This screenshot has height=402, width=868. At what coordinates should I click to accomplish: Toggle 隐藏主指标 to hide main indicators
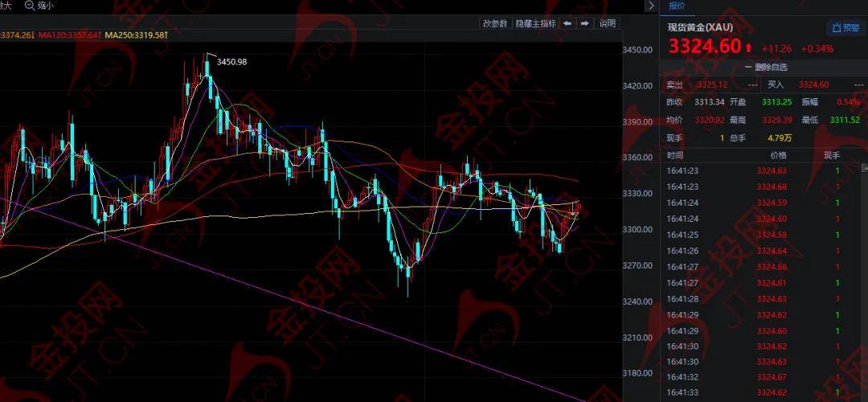coord(535,24)
